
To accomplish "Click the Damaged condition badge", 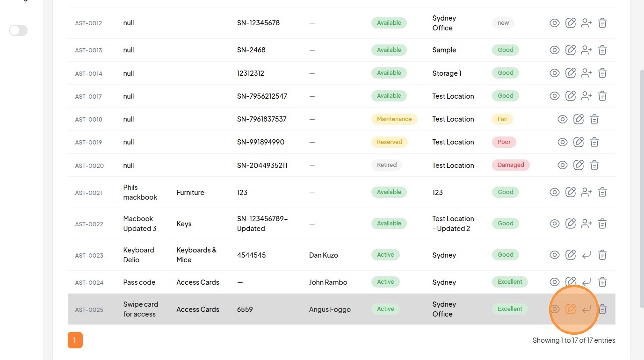I will (x=511, y=165).
